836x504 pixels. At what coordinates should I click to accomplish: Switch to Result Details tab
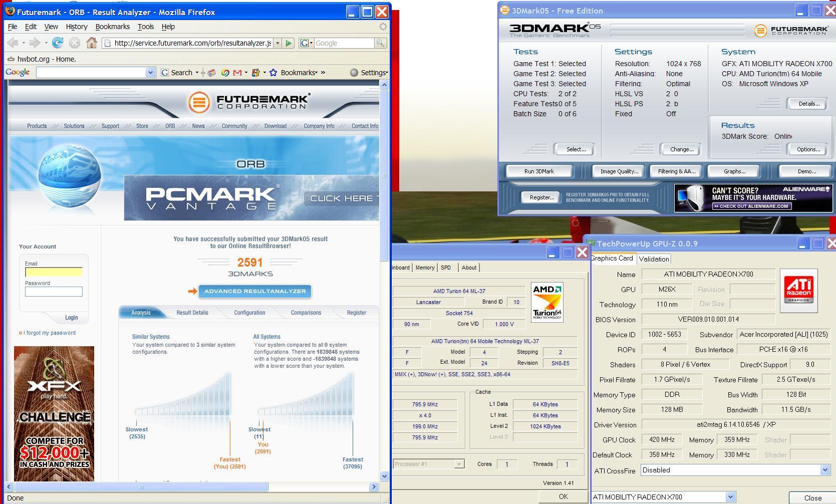pos(192,313)
